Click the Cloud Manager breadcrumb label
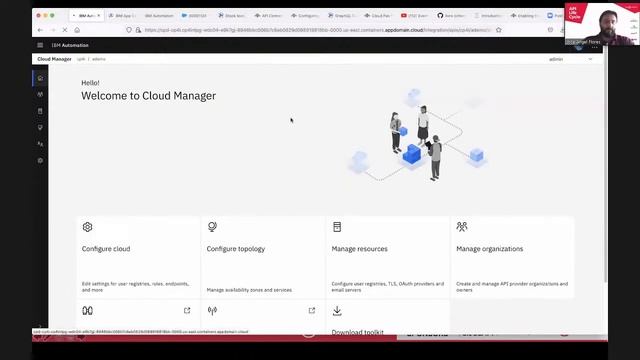The image size is (640, 360). pos(54,59)
